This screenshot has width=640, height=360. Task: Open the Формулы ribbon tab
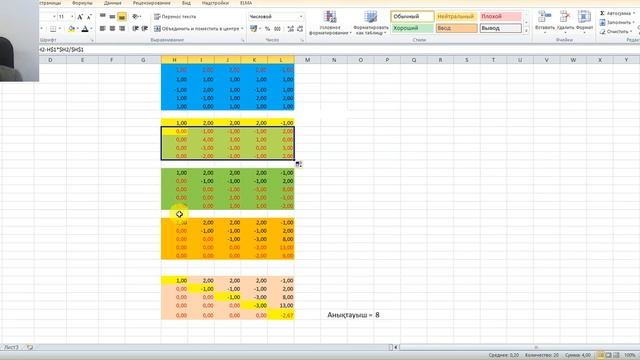[x=82, y=3]
